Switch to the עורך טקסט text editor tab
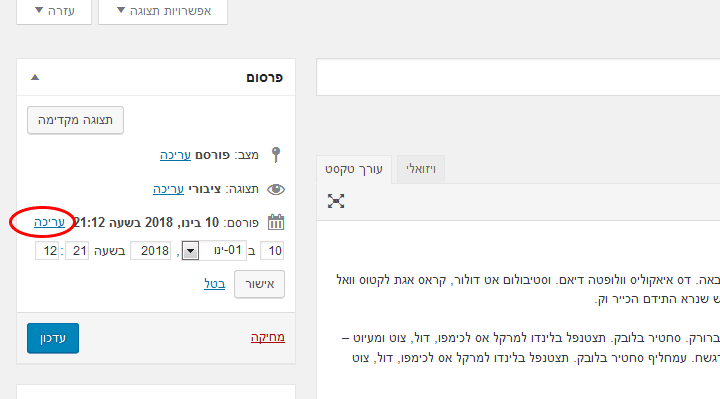Viewport: 720px width, 399px height. 354,169
